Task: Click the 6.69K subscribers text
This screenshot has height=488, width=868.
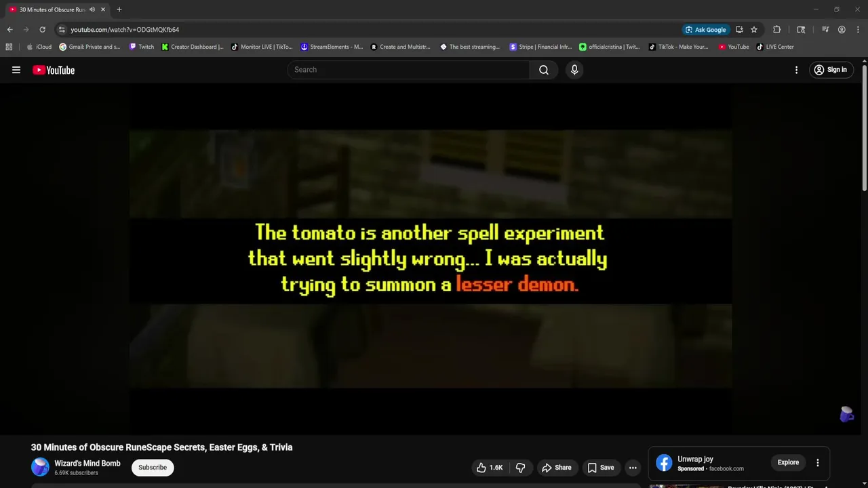Action: coord(76,473)
